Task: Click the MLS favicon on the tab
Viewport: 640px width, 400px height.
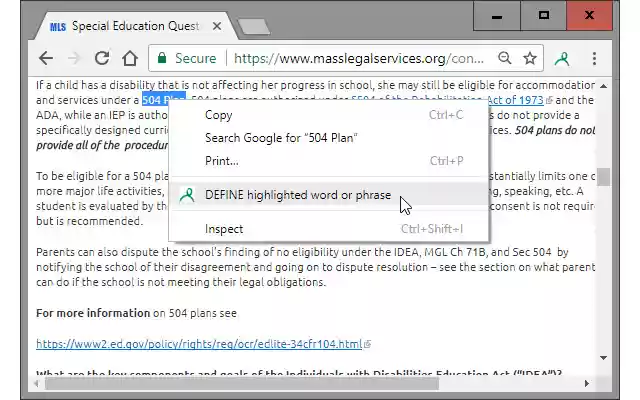Action: click(x=58, y=27)
